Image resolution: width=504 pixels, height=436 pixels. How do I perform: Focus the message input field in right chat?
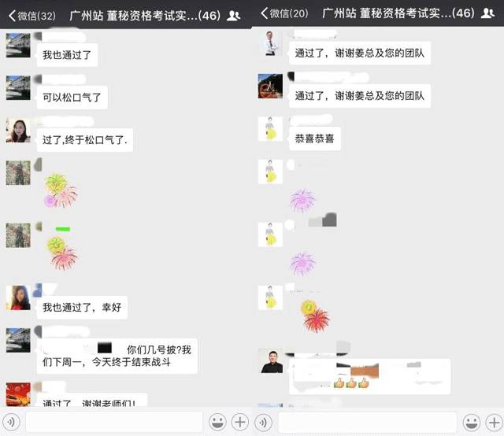coord(368,423)
